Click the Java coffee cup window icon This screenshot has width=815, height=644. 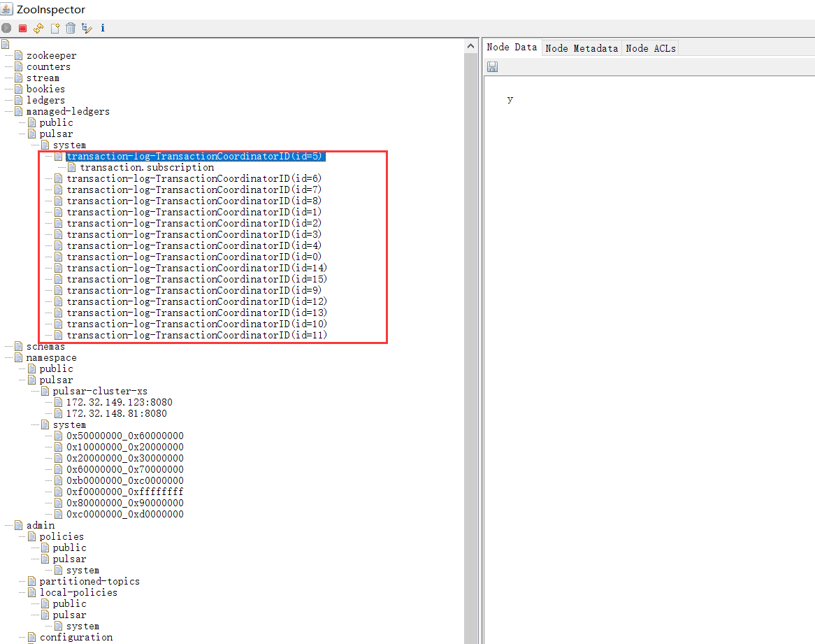tap(6, 9)
